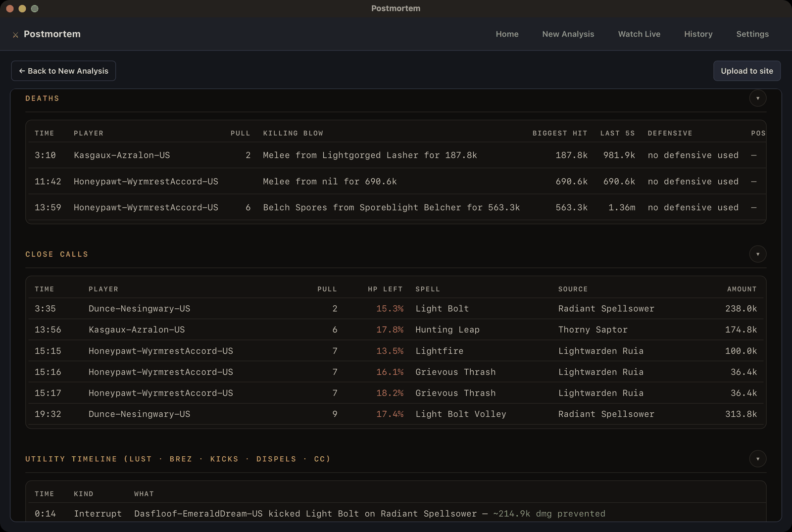Click the Hunting Leap close call row

(396, 330)
